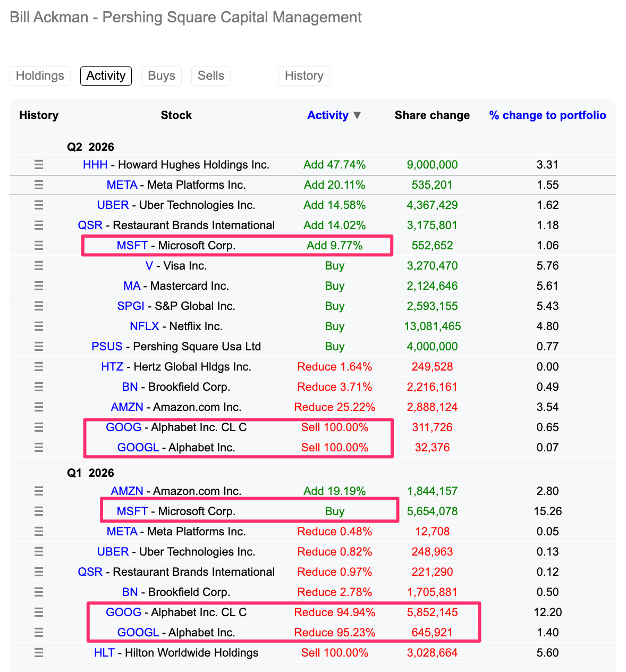Open the V Visa ticker link
The height and width of the screenshot is (672, 626).
coord(149,266)
